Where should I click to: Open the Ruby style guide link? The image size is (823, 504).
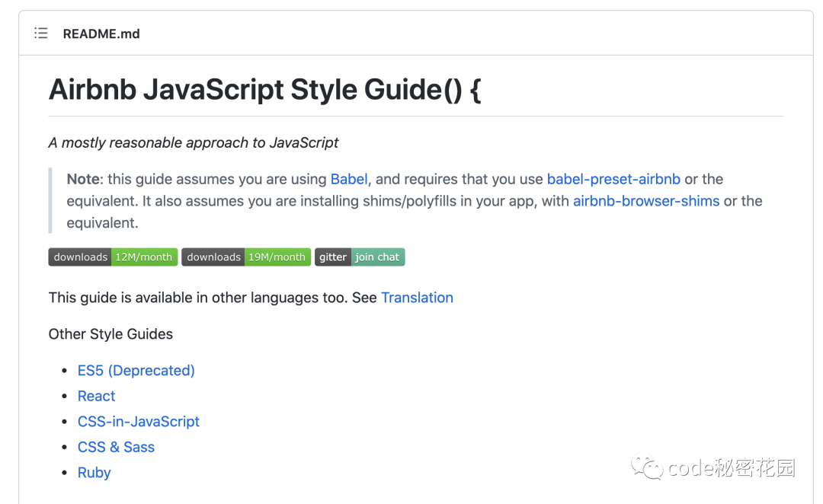click(94, 473)
